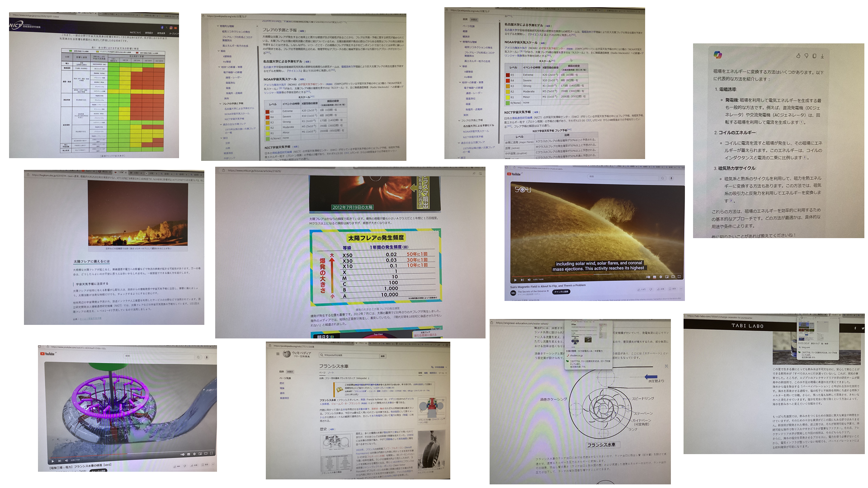Copy the Copilot answer with copy icon

coord(815,56)
